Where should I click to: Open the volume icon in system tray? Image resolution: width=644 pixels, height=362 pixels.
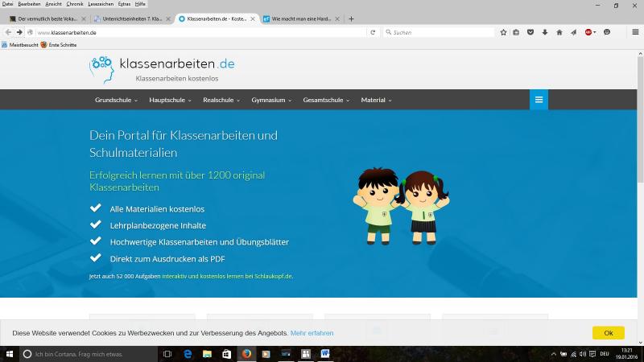(582, 354)
